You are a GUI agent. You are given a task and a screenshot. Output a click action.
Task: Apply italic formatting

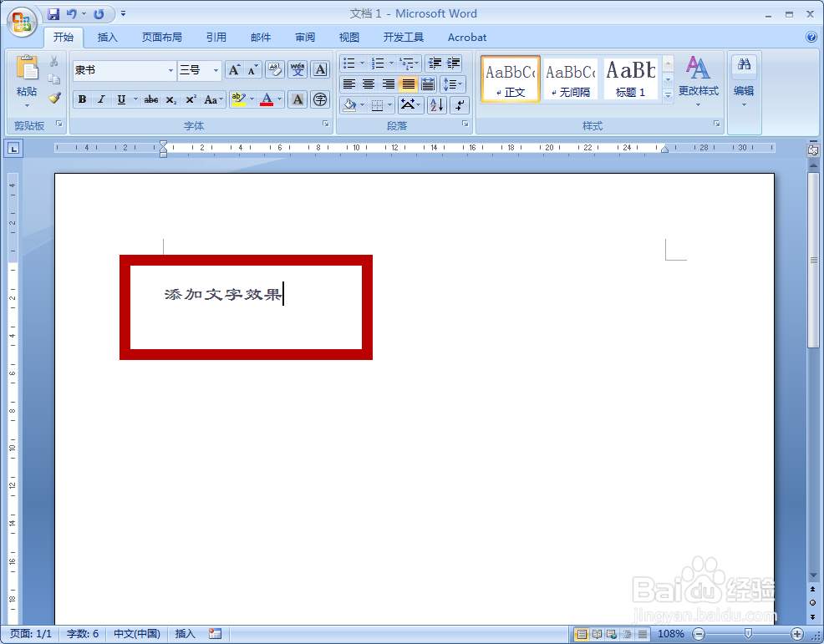pyautogui.click(x=100, y=99)
